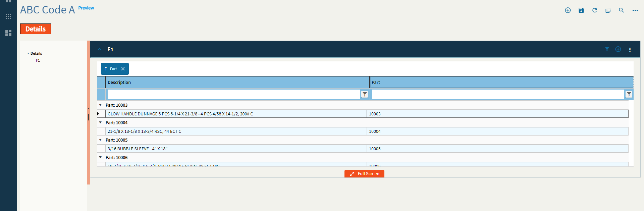
Task: Open the apps grid icon in left sidebar
Action: pos(8,16)
